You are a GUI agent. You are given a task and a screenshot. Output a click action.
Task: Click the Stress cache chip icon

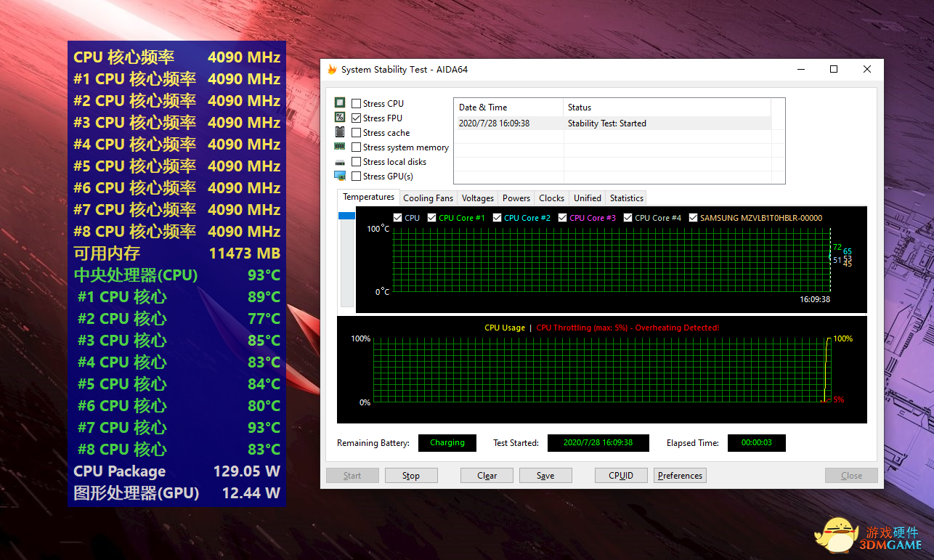tap(340, 132)
